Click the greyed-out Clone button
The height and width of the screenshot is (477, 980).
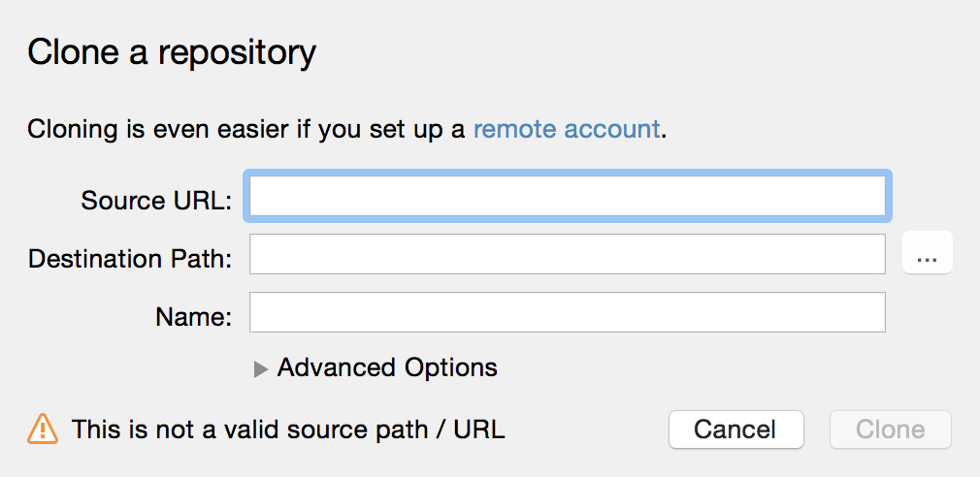coord(891,429)
